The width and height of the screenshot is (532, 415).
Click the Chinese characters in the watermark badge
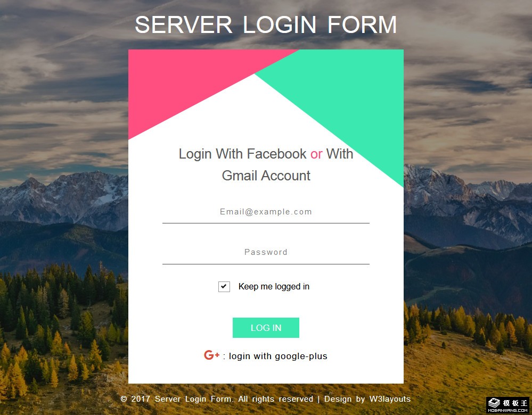[515, 403]
